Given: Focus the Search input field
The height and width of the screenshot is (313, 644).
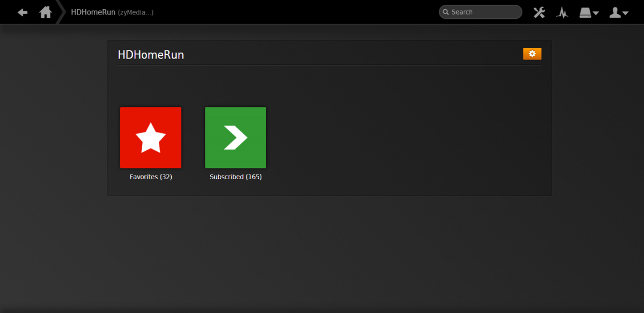Looking at the screenshot, I should click(480, 12).
